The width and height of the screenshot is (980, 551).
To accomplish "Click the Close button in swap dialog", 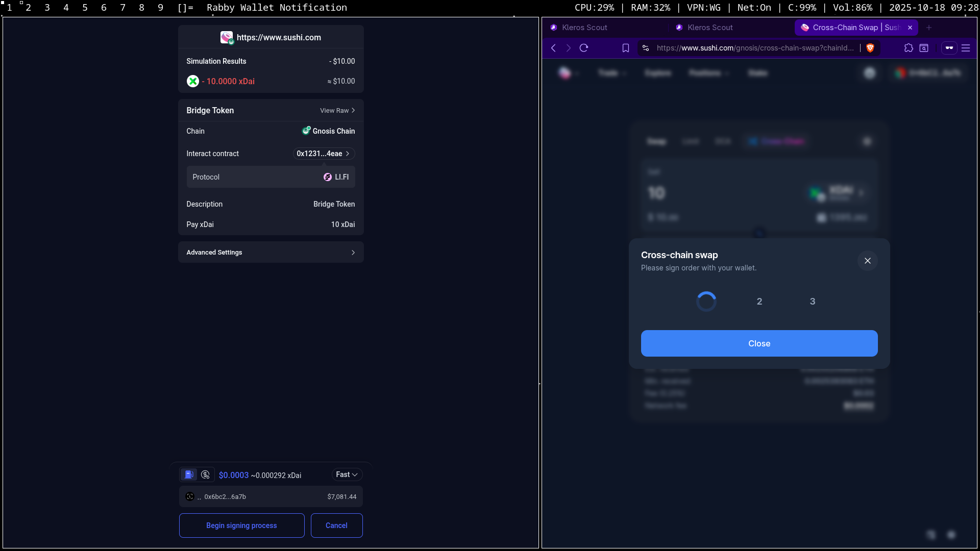I will coord(759,343).
